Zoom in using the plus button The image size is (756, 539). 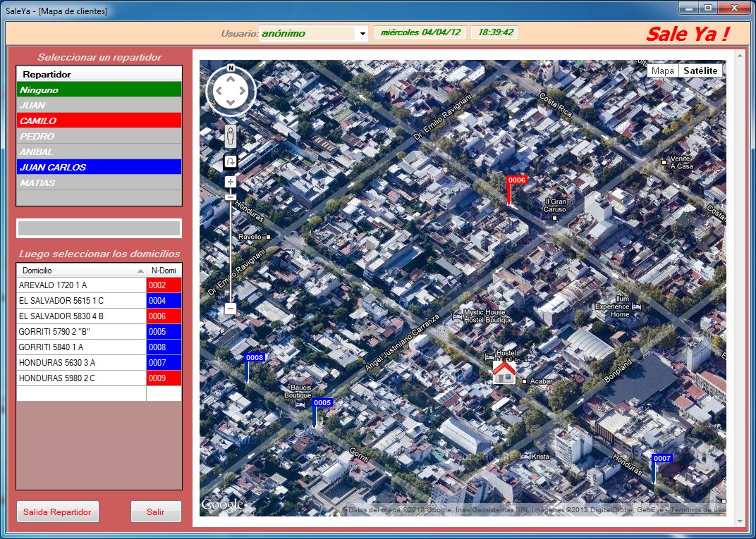coord(231,182)
